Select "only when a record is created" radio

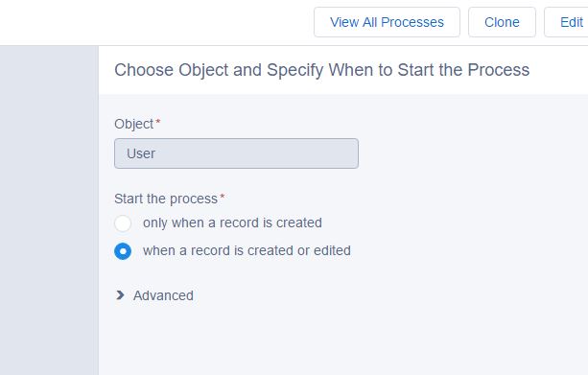tap(123, 223)
